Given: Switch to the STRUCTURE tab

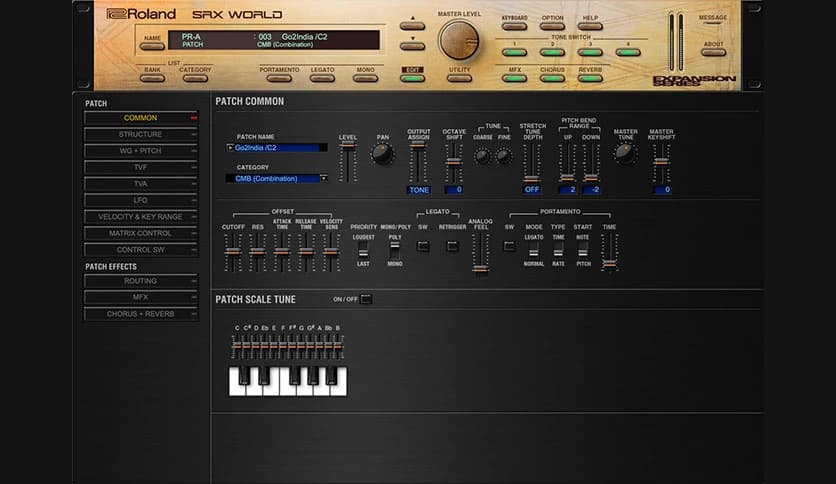Looking at the screenshot, I should coord(141,134).
